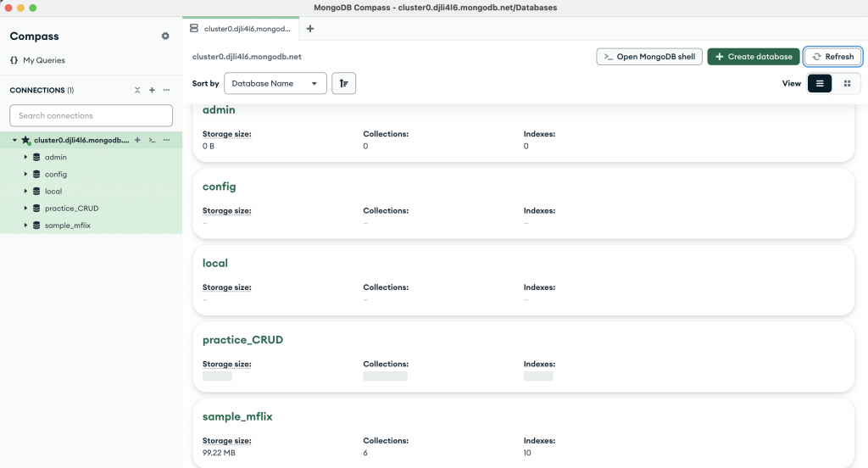Click Storage size label in admin card
This screenshot has height=468, width=868.
[x=227, y=134]
